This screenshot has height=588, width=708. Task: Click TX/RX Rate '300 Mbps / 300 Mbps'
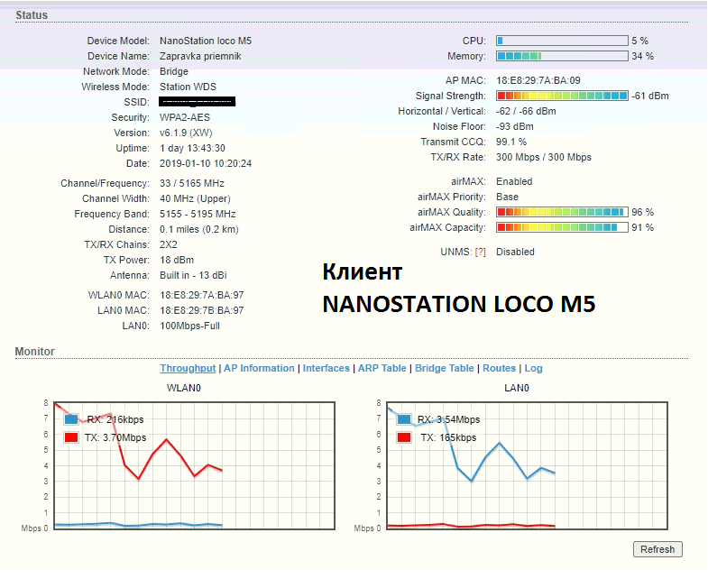pos(544,157)
